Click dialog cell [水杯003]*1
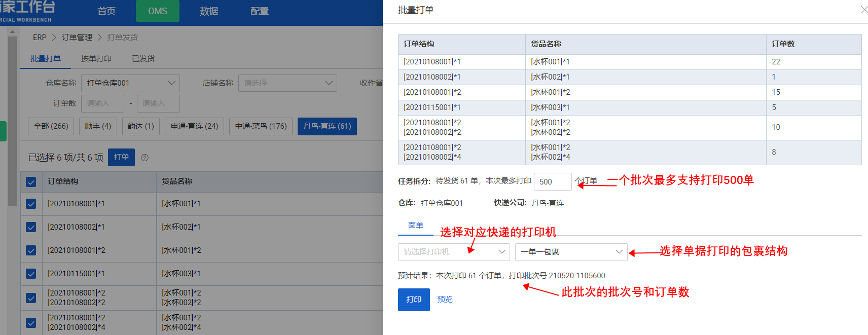This screenshot has width=868, height=335. point(645,107)
